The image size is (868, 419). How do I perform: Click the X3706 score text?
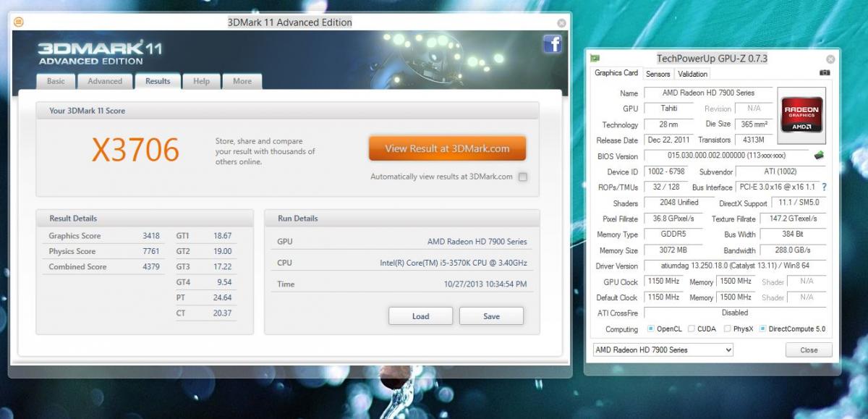click(135, 150)
